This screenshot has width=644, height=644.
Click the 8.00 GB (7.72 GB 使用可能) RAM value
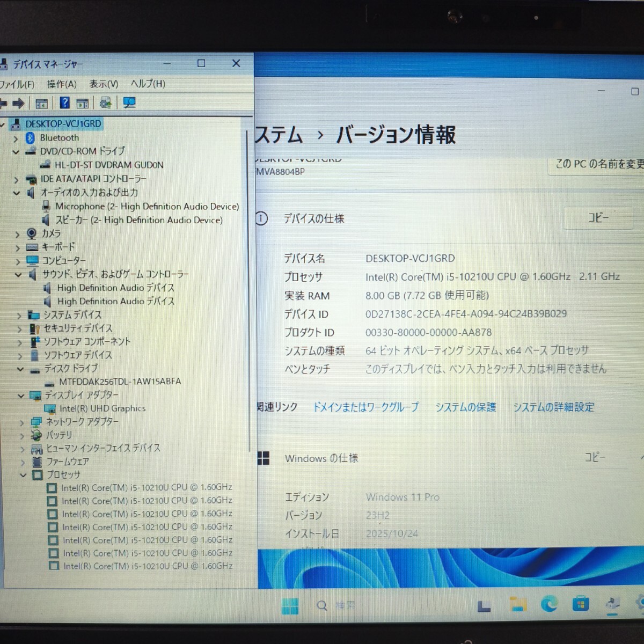pyautogui.click(x=427, y=295)
